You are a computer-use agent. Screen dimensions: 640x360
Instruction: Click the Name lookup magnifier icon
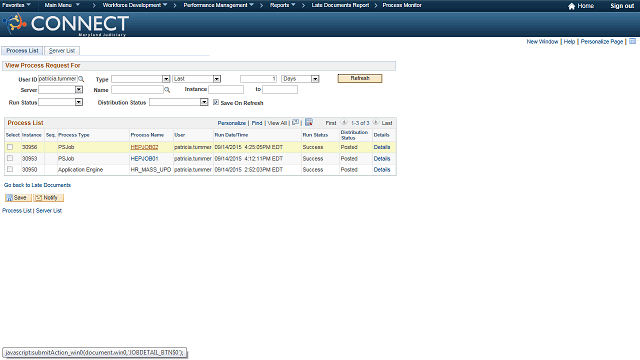pyautogui.click(x=167, y=90)
